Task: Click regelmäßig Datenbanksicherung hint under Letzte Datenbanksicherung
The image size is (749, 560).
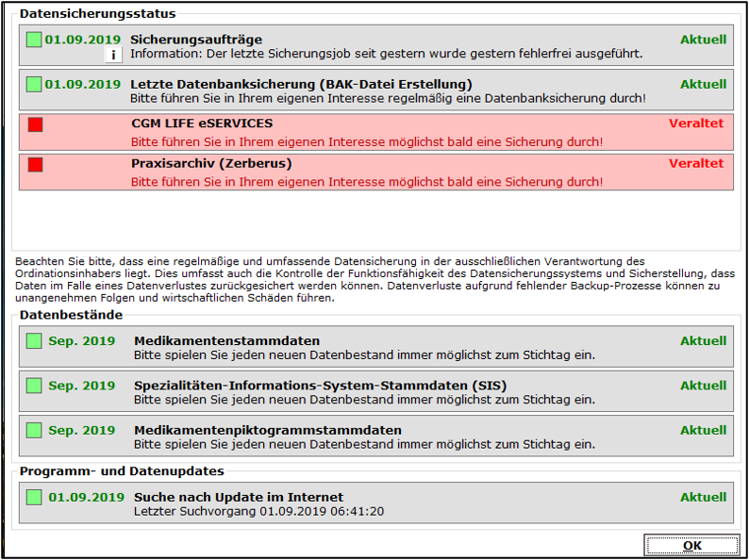Action: 389,99
